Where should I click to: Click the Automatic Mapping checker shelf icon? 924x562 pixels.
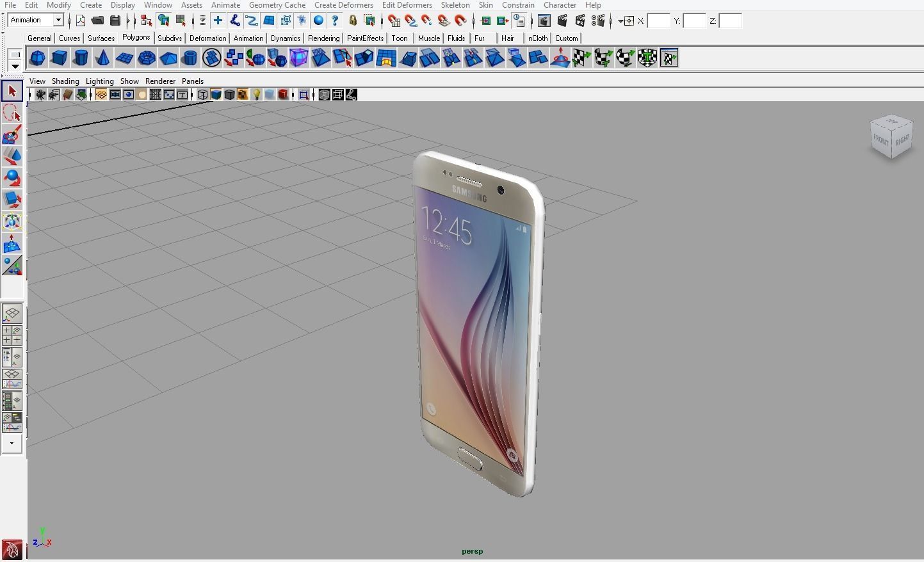click(647, 58)
